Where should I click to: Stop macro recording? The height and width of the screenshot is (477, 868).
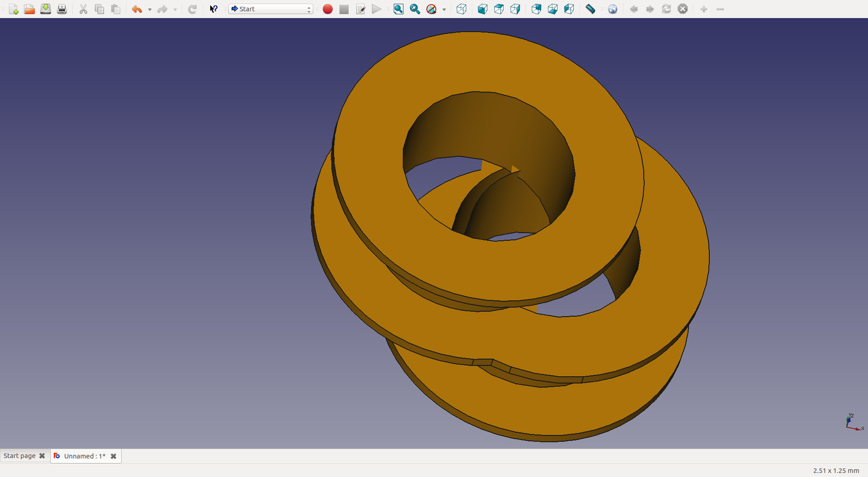[x=344, y=9]
